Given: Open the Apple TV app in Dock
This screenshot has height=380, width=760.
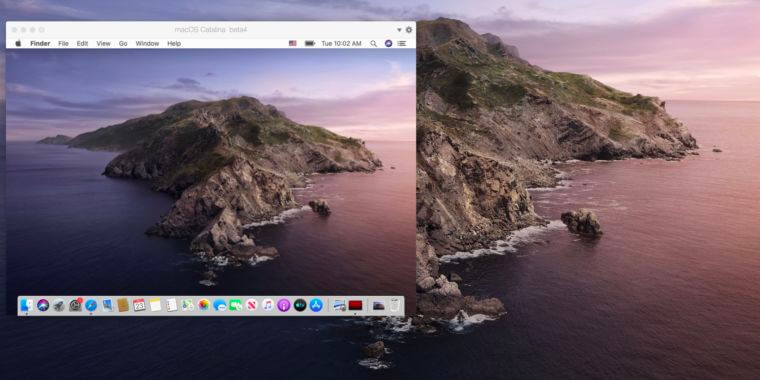Looking at the screenshot, I should point(300,305).
